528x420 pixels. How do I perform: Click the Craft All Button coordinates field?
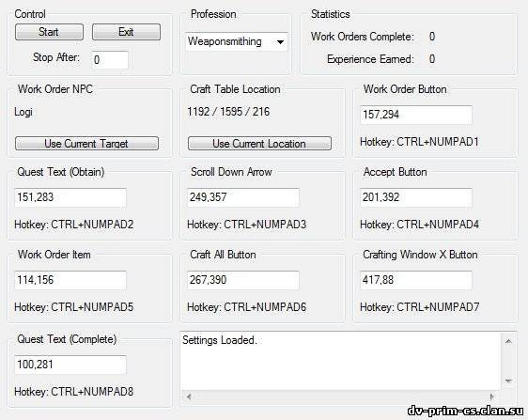pyautogui.click(x=243, y=280)
